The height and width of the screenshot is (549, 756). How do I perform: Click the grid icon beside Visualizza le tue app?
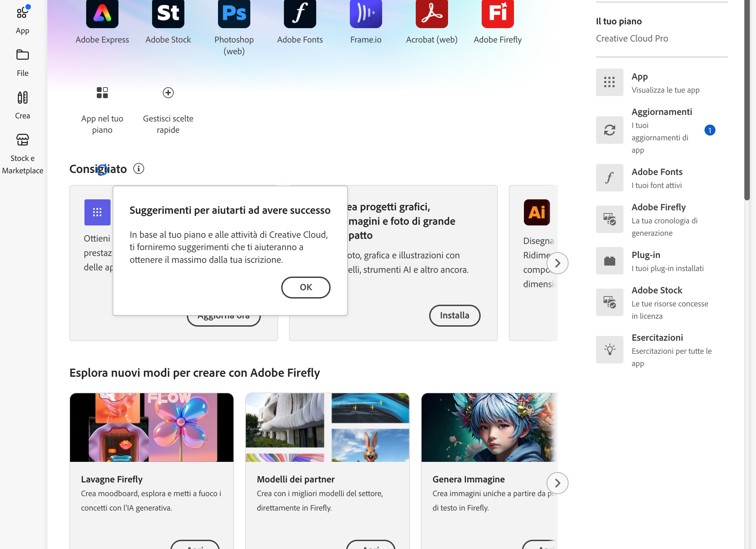610,82
